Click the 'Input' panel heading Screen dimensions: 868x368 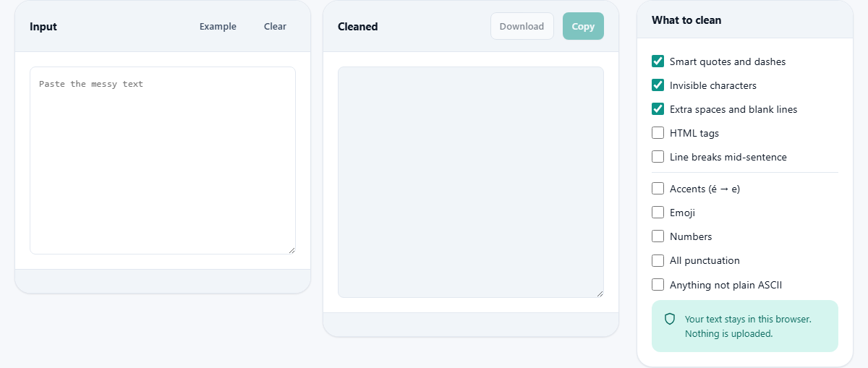tap(43, 27)
